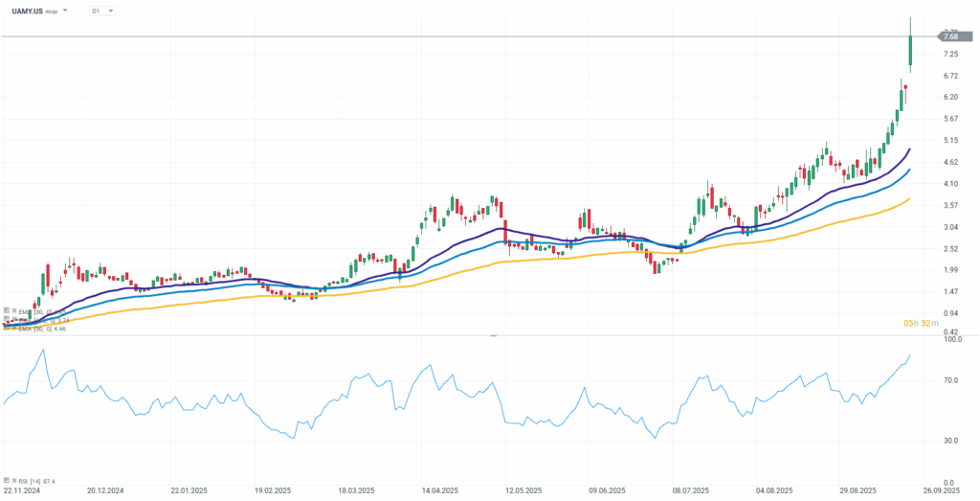The height and width of the screenshot is (501, 980).
Task: Remove the EMA 4.46 indicator with X
Action: pos(13,328)
